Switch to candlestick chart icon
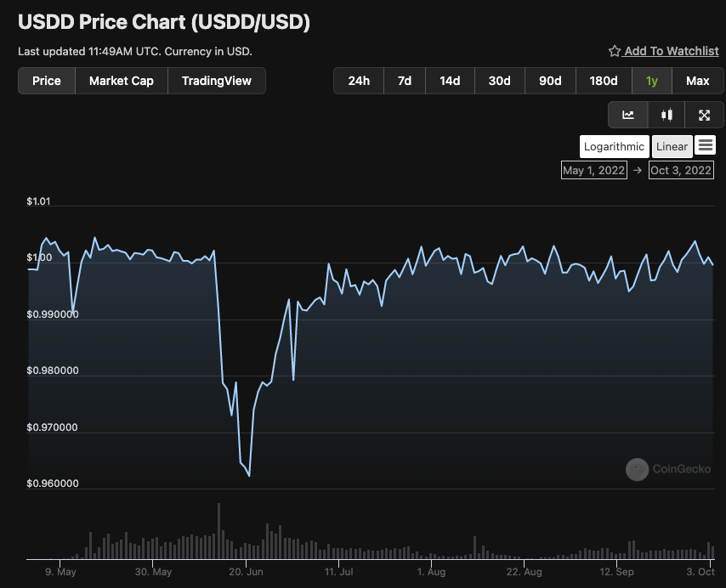Screen dimensions: 726x588 tap(666, 115)
